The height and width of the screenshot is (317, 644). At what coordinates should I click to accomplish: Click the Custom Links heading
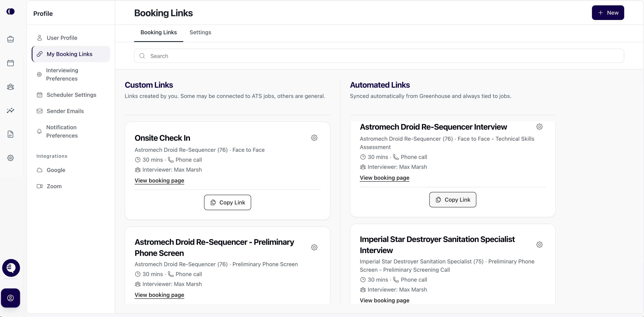(149, 85)
